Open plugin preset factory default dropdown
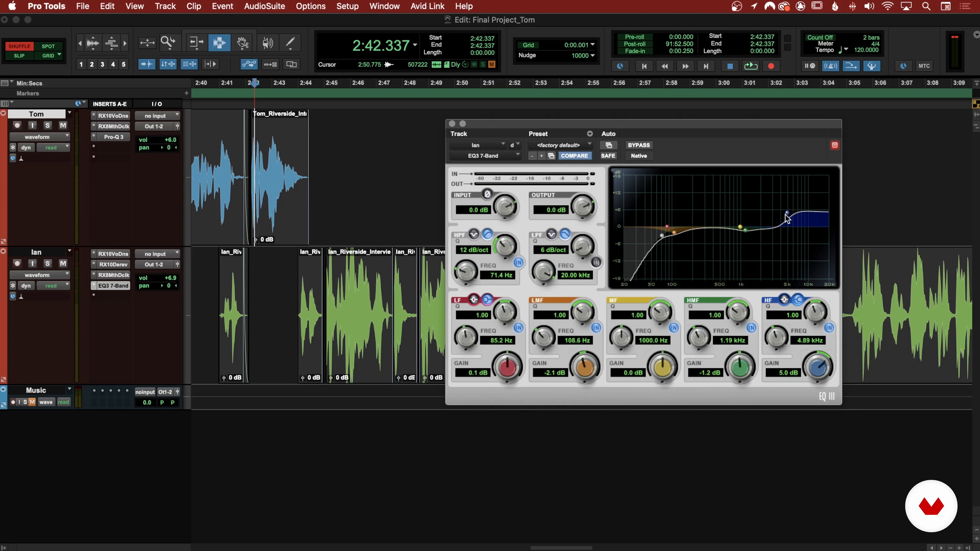The image size is (980, 551). [560, 145]
